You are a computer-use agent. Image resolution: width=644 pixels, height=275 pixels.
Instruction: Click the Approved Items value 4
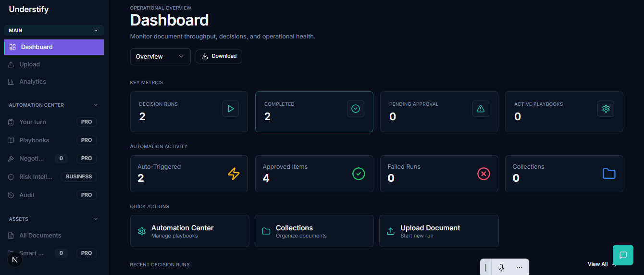pos(266,178)
